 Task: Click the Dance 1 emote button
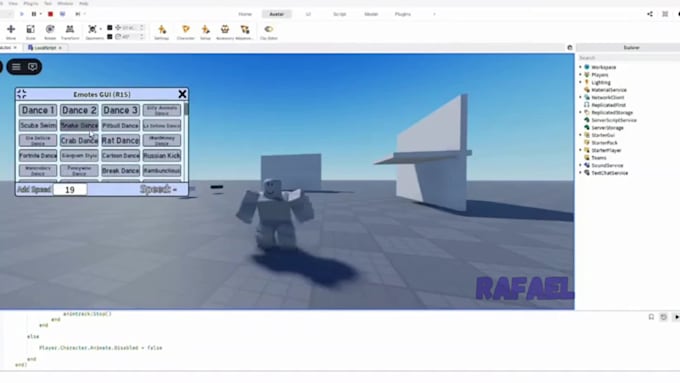38,110
